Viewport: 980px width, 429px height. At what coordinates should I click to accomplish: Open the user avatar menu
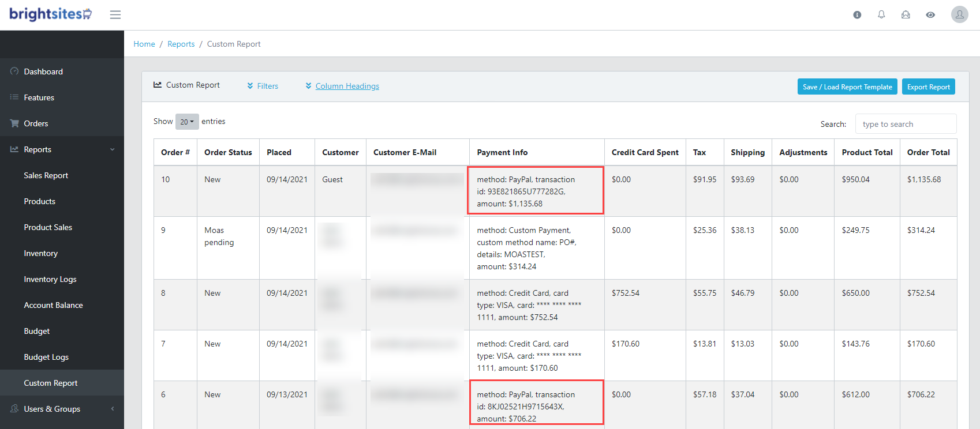[960, 14]
